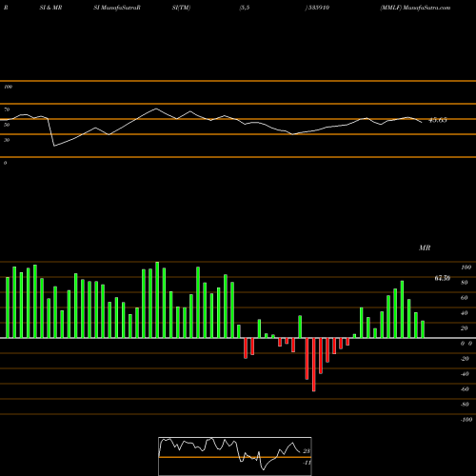Image resolution: width=476 pixels, height=476 pixels.
Task: Click the value 23 in mini chart
Action: coord(307,451)
